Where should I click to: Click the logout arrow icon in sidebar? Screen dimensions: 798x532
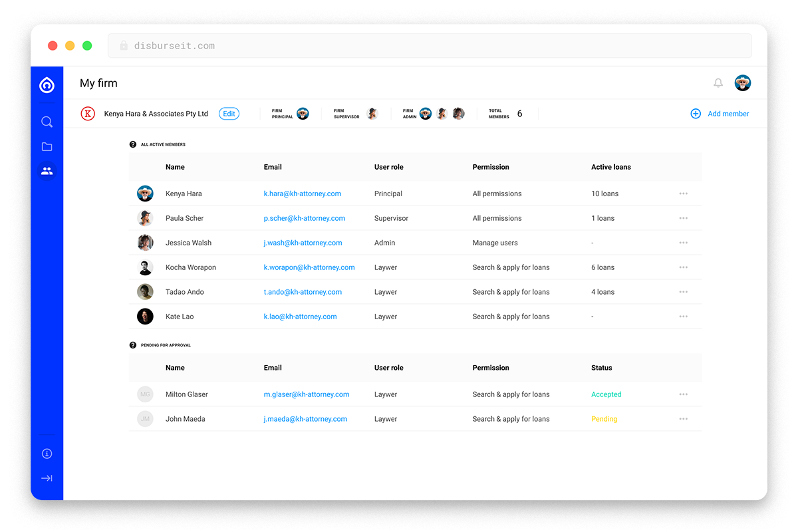[47, 478]
